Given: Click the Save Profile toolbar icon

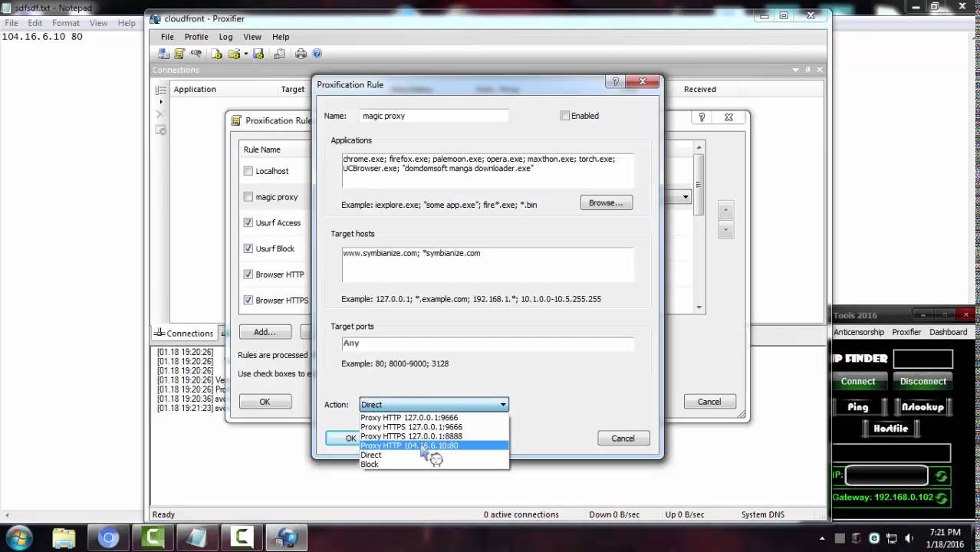Looking at the screenshot, I should [x=258, y=54].
